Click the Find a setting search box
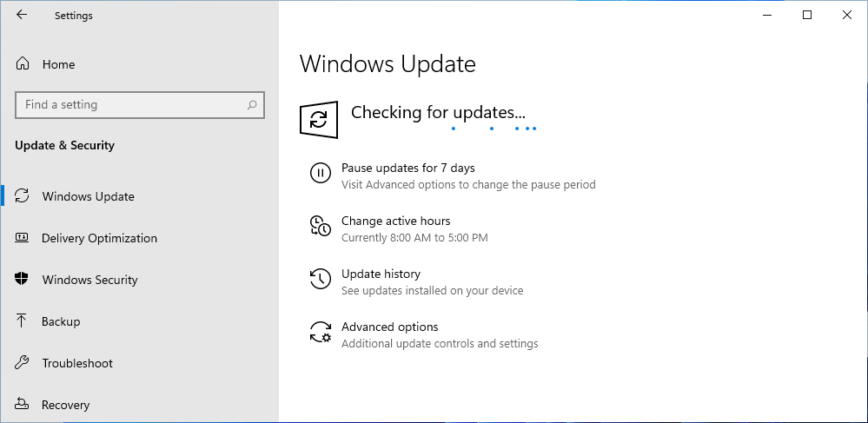 tap(140, 104)
